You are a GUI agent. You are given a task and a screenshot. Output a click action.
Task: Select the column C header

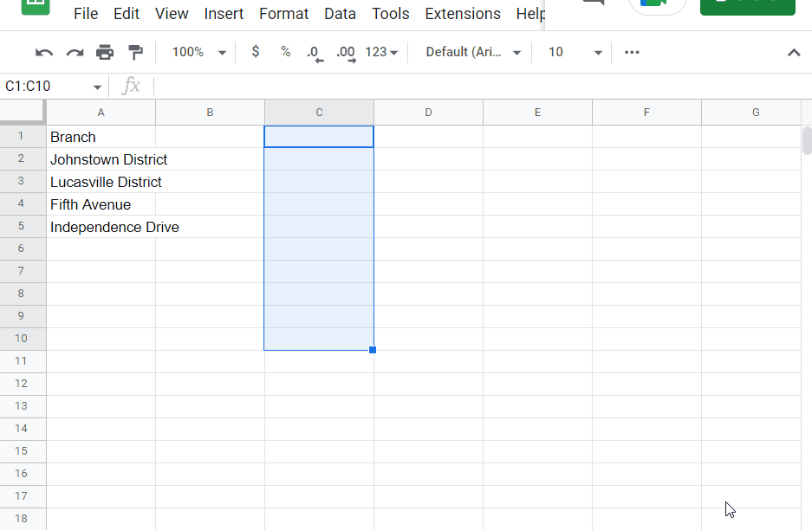(x=319, y=113)
